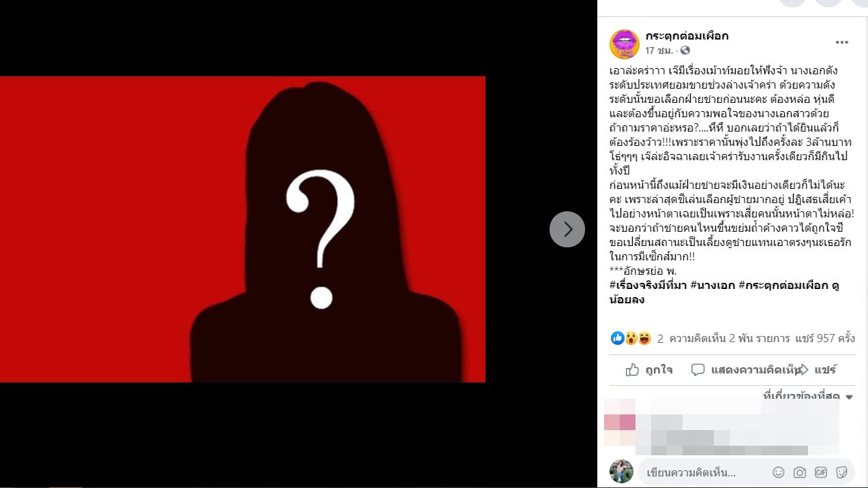This screenshot has height=488, width=868.
Task: Click the wow reaction emoji
Action: (x=631, y=338)
